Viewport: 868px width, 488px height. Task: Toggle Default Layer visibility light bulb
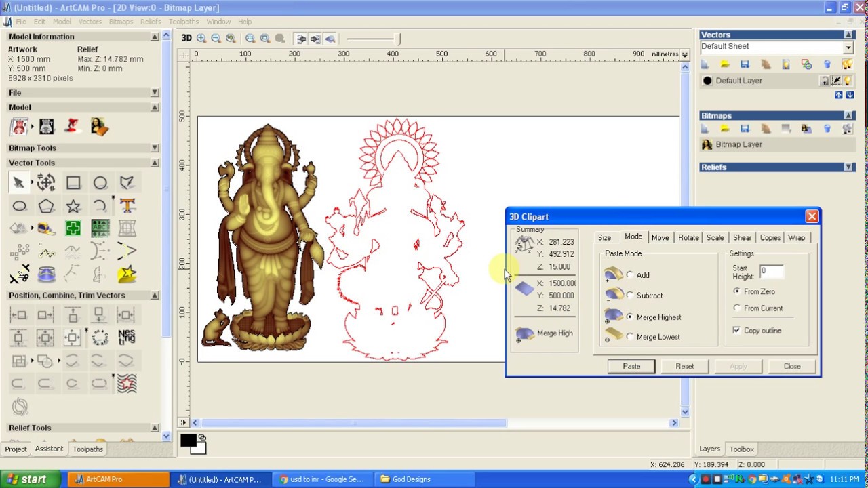847,81
